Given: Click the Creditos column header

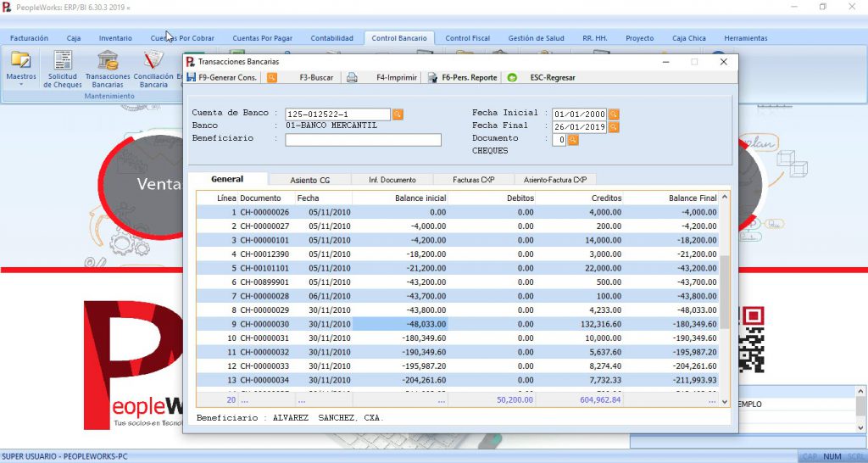Looking at the screenshot, I should pyautogui.click(x=579, y=198).
